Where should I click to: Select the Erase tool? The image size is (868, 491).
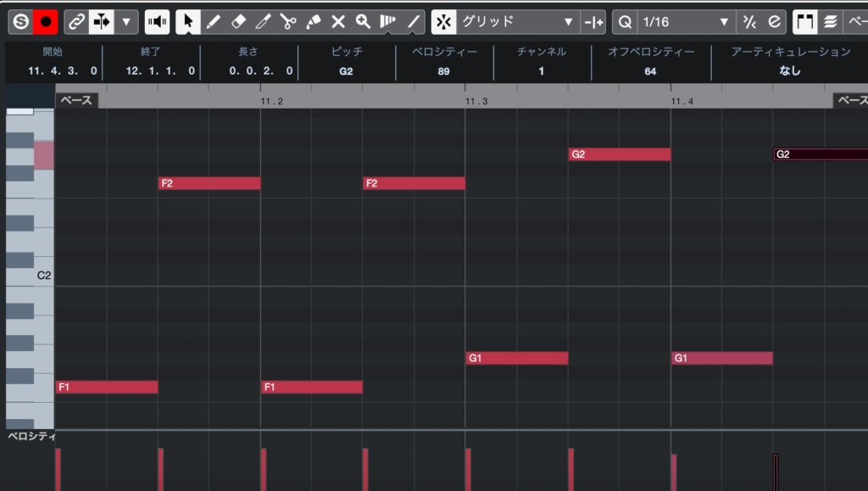coord(238,21)
